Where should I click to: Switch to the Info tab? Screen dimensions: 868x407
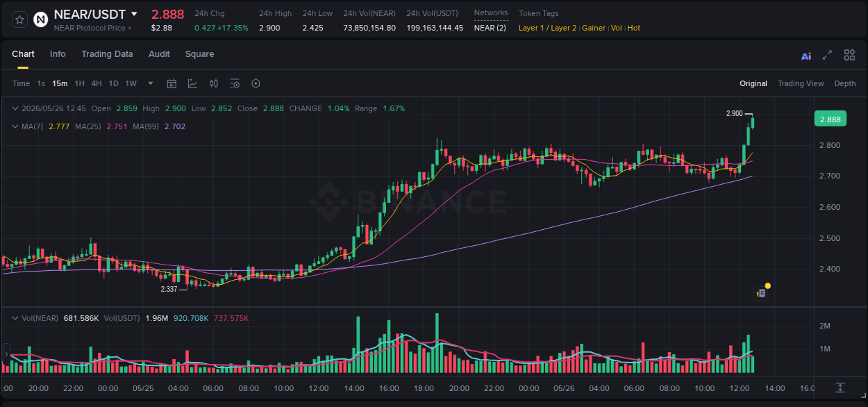pos(58,54)
